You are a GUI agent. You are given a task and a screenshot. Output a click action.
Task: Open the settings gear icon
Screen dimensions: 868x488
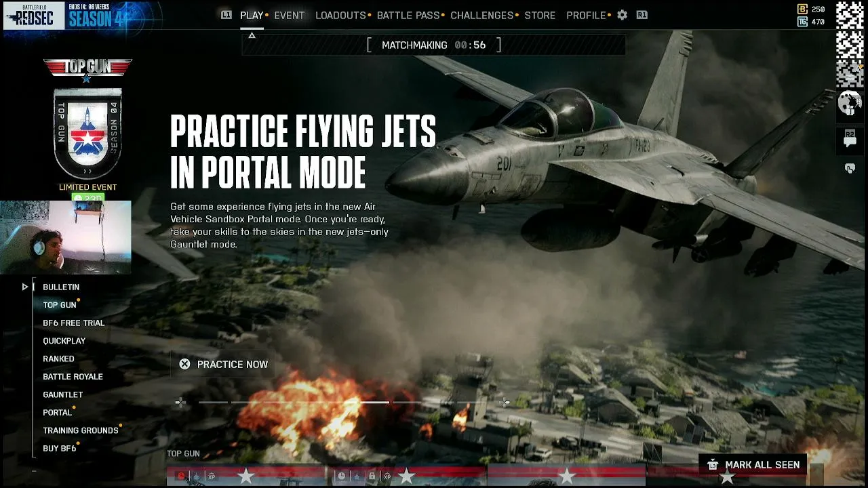click(622, 15)
